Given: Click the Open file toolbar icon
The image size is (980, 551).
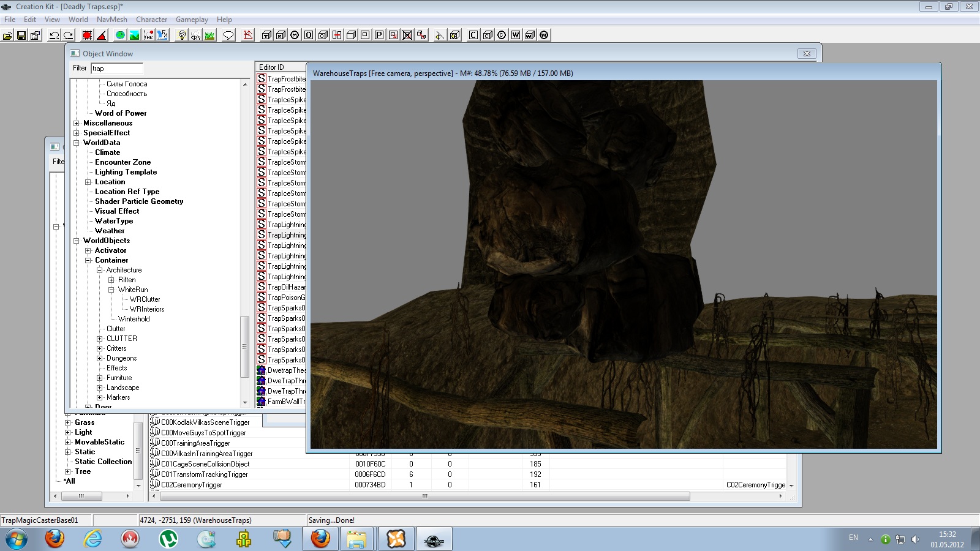Looking at the screenshot, I should 7,35.
